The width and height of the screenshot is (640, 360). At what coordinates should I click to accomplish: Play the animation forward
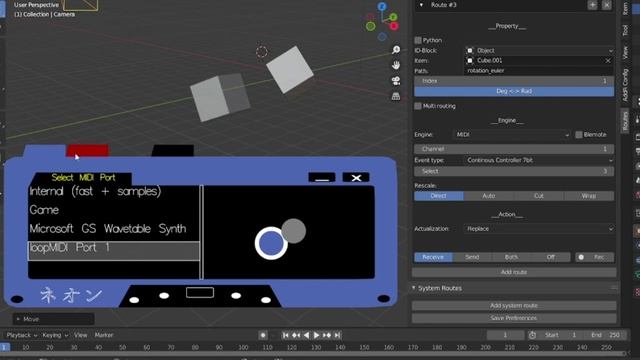coord(316,335)
